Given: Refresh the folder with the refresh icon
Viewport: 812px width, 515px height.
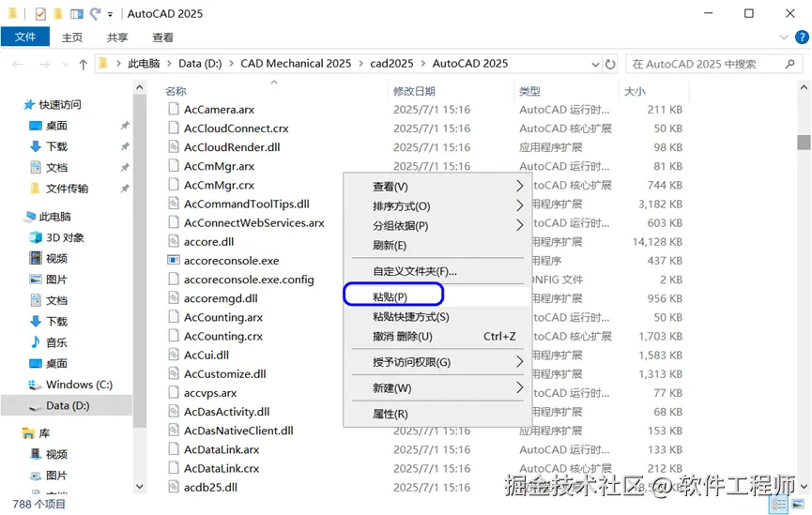Looking at the screenshot, I should coord(610,64).
